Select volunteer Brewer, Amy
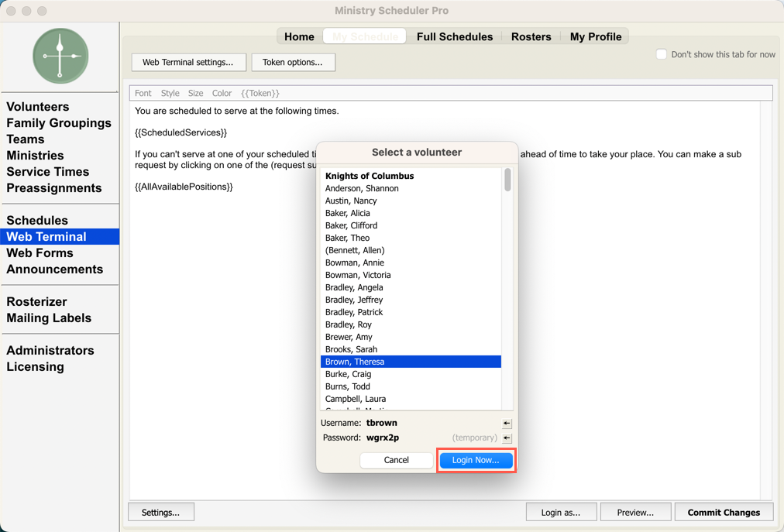784x532 pixels. click(411, 337)
